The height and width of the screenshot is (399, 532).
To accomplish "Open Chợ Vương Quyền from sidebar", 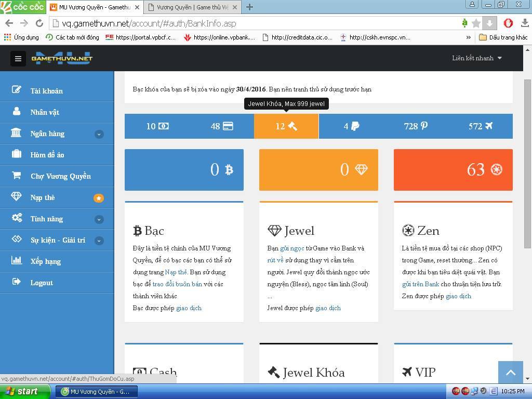I will coord(60,176).
